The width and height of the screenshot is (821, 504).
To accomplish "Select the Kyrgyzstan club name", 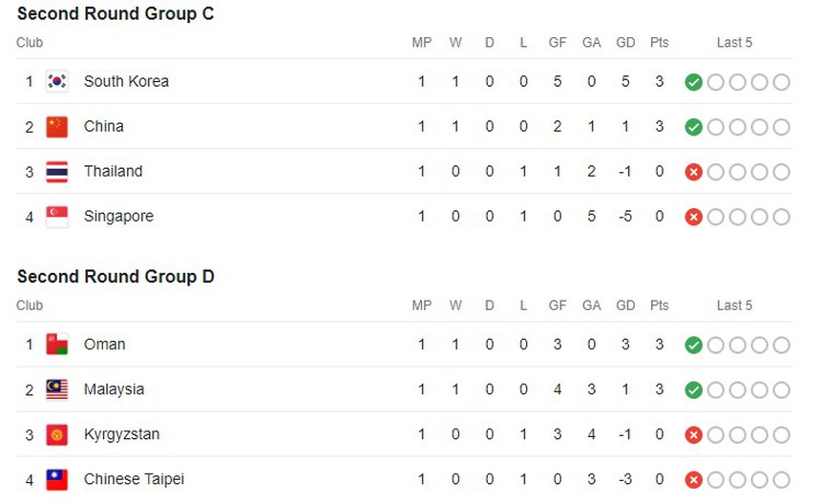I will coord(122,434).
